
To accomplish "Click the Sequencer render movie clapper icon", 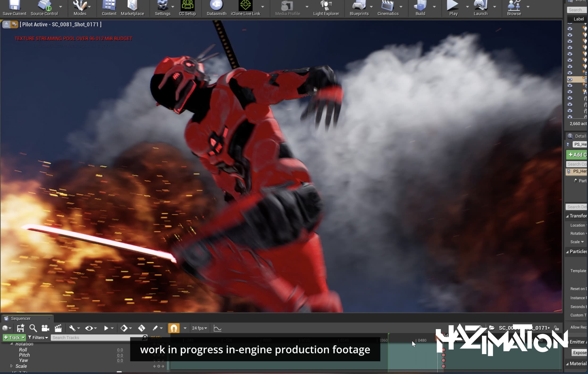I will click(x=58, y=328).
